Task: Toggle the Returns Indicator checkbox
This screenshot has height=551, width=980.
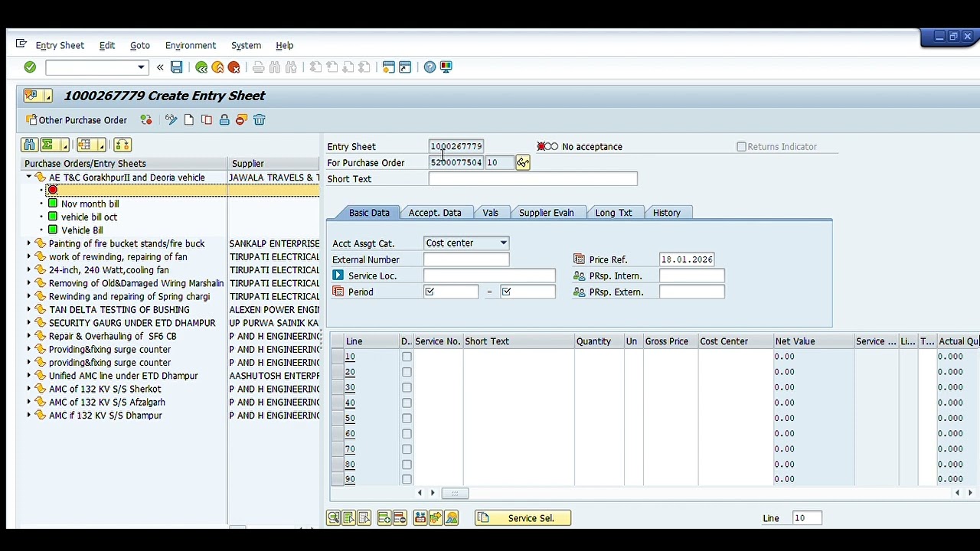Action: coord(741,146)
